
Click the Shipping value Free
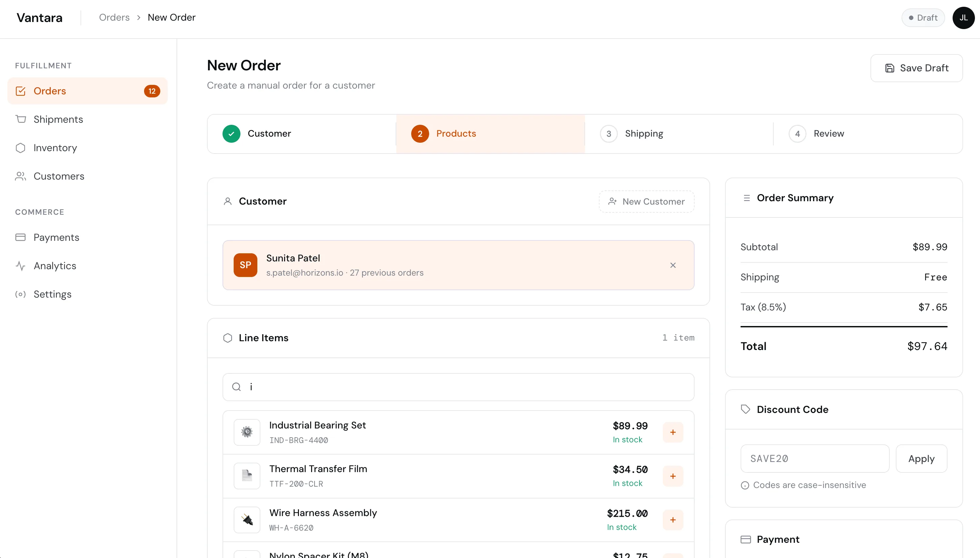coord(936,277)
